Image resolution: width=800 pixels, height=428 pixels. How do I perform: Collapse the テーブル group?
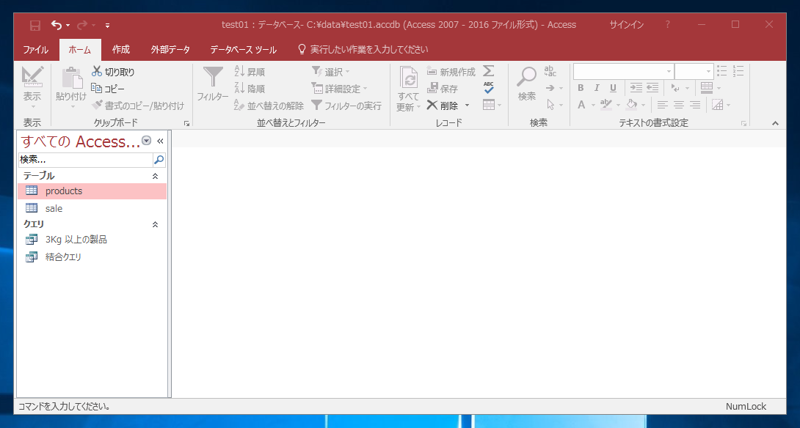point(156,176)
